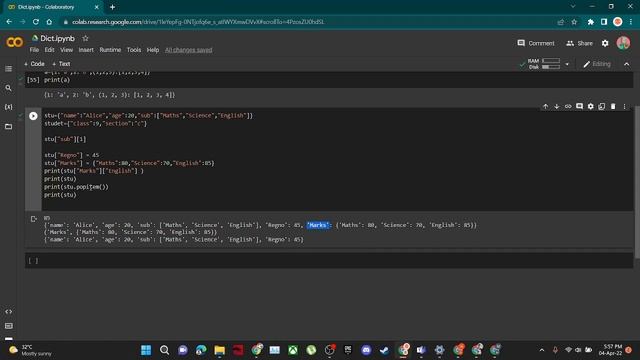Open the find and replace sidebar

pyautogui.click(x=8, y=88)
